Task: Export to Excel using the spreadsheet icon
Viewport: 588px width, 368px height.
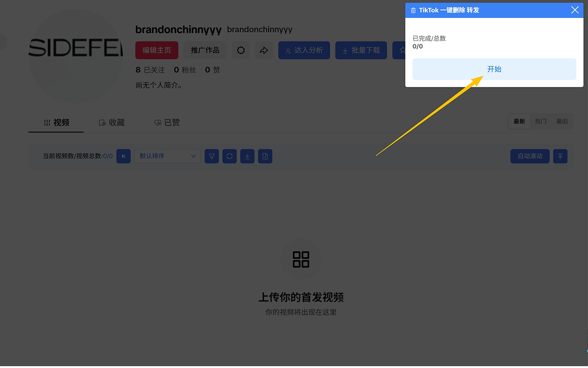Action: [265, 156]
